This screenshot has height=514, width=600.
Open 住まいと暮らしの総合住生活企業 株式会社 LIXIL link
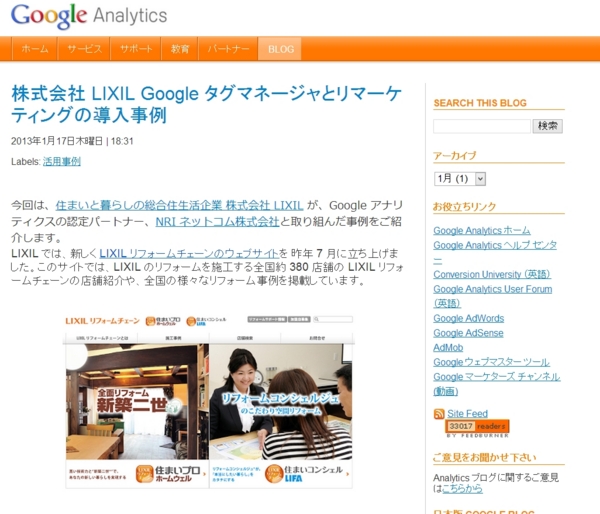(x=179, y=206)
